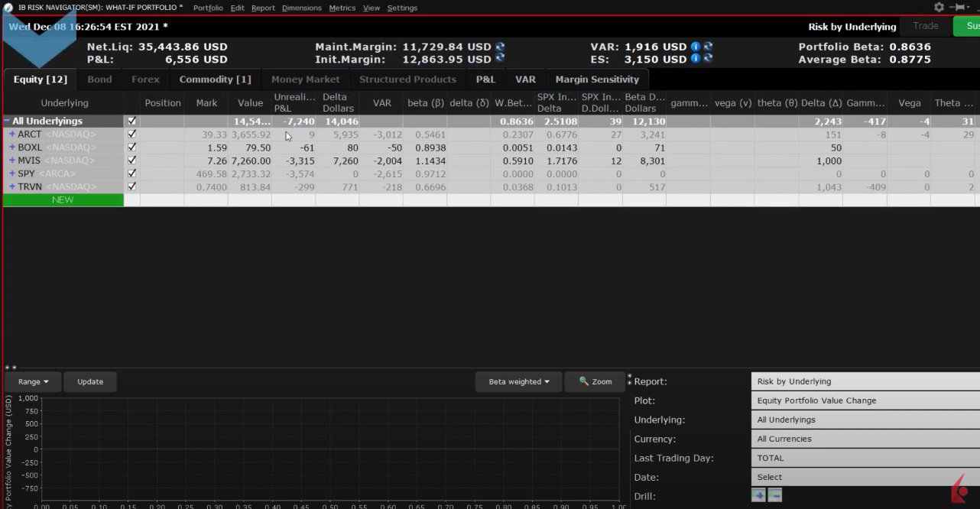The width and height of the screenshot is (980, 509).
Task: Open the Range dropdown
Action: pos(33,382)
